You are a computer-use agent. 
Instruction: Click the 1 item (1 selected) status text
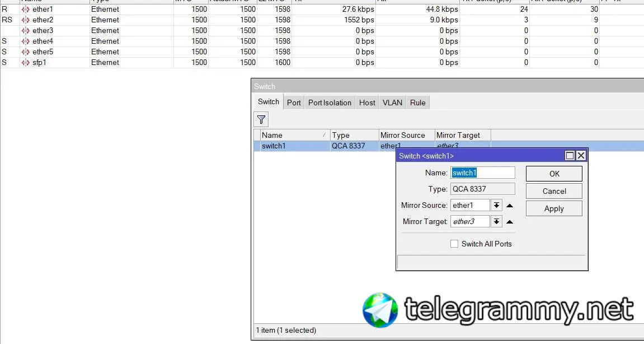[x=286, y=330]
